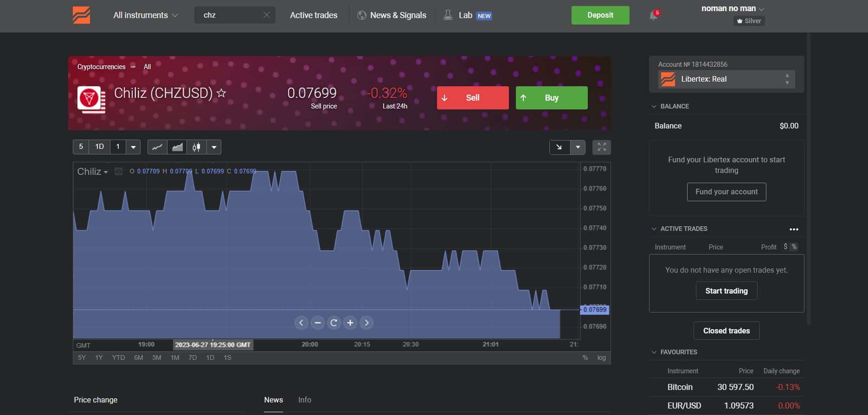The image size is (868, 415).
Task: Click the Silver status badge
Action: 749,21
